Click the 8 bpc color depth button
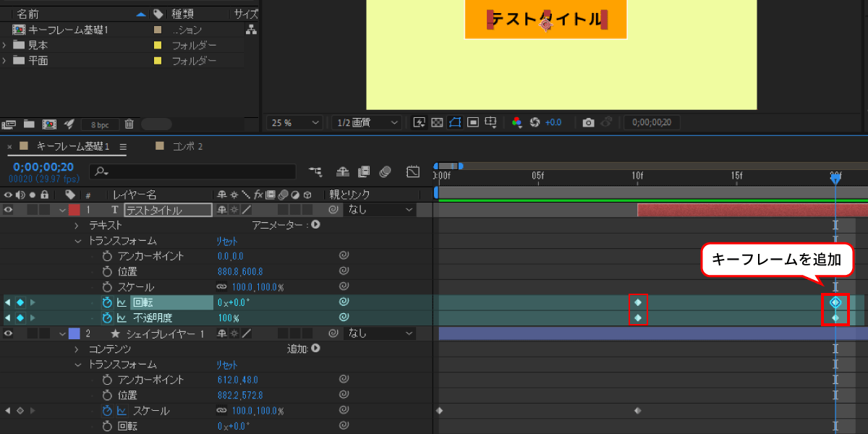The image size is (868, 434). coord(100,124)
